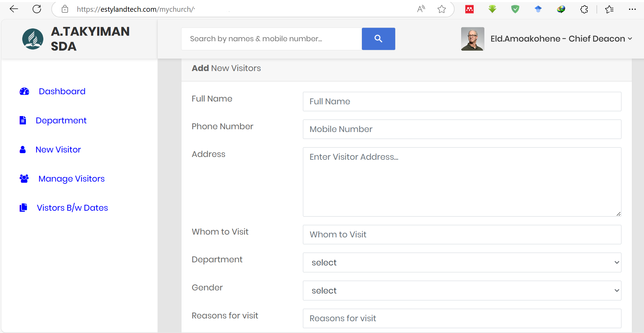This screenshot has width=644, height=333.
Task: Click the Dashboard gauge icon in sidebar
Action: point(24,91)
